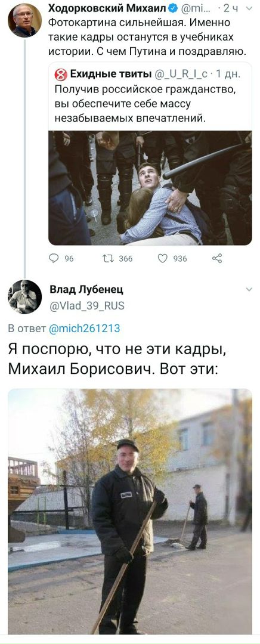Image resolution: width=260 pixels, height=644 pixels.
Task: Enlarge the man with broom photo
Action: coord(130,512)
